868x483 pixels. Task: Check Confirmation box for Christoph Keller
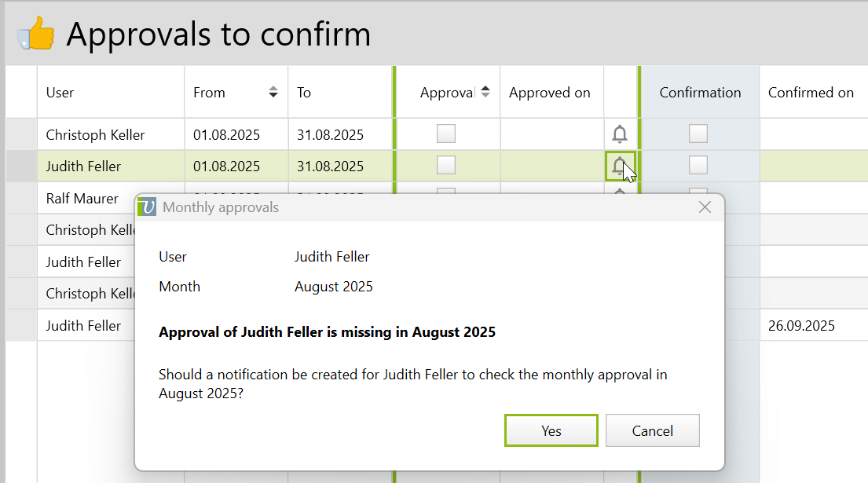(x=698, y=134)
